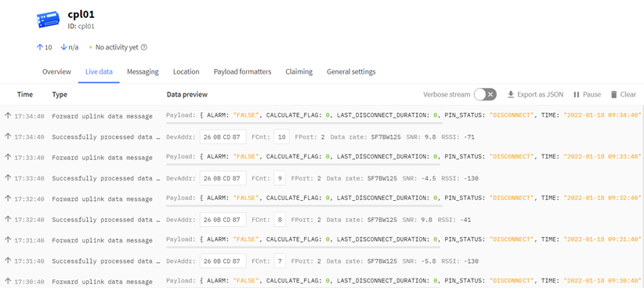
Task: Click payload scrollbar under 17:33:40 message
Action: click(303, 164)
